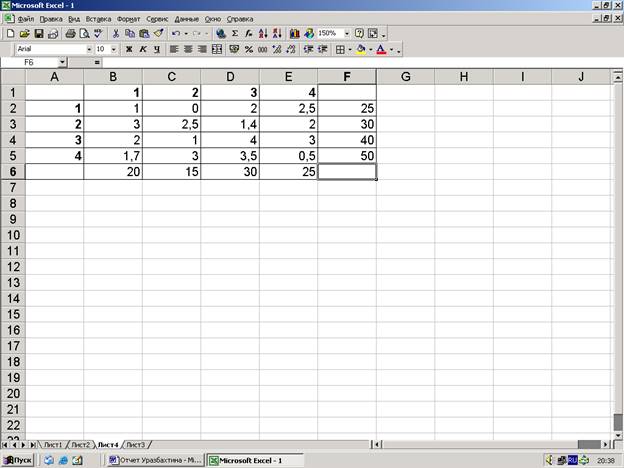Select row 10 by its header
This screenshot has width=624, height=468.
[13, 235]
